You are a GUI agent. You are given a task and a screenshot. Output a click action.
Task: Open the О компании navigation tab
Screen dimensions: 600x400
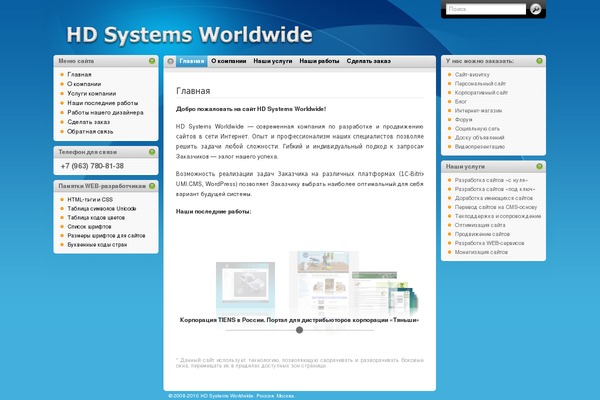coord(228,61)
